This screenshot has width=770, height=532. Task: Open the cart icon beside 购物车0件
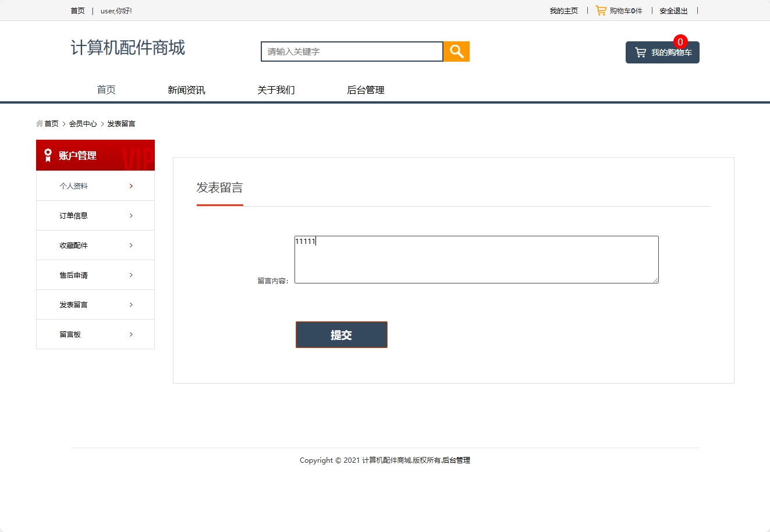coord(600,10)
